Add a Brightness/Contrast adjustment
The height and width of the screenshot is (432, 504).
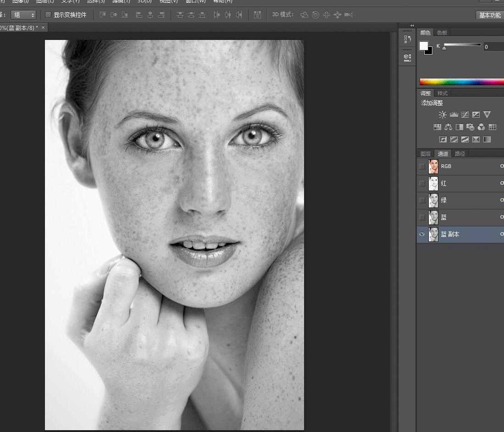443,115
